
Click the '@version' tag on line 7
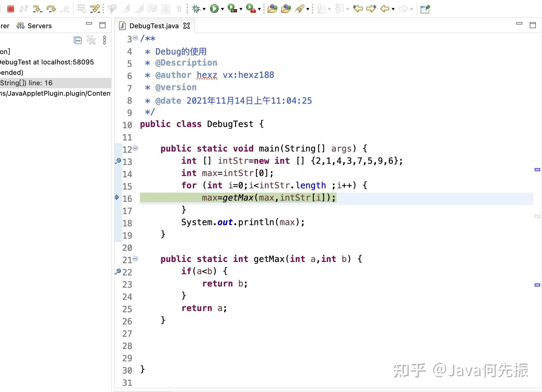176,87
